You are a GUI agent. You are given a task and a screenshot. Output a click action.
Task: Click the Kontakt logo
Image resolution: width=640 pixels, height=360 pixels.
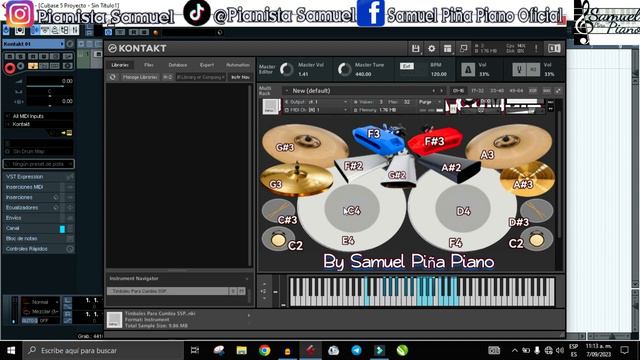(137, 49)
